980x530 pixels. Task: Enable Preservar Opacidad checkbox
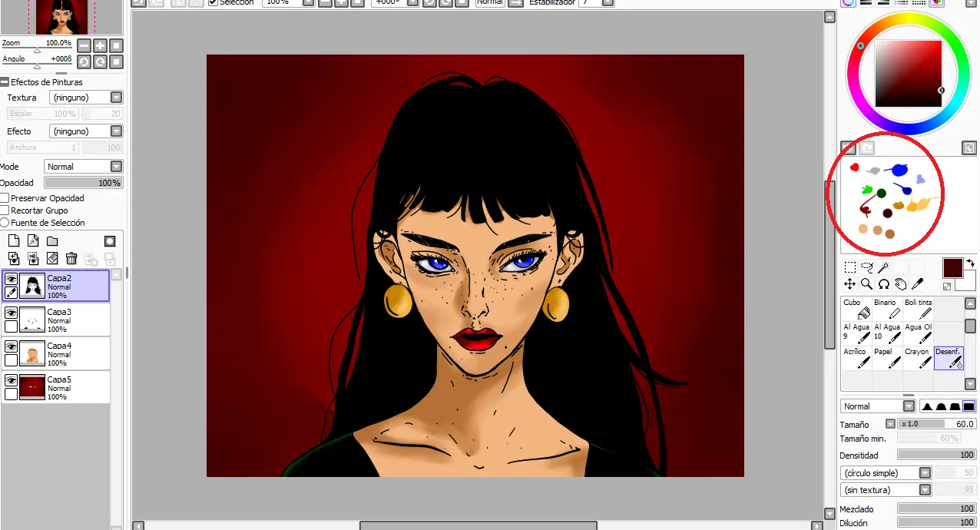click(x=5, y=198)
